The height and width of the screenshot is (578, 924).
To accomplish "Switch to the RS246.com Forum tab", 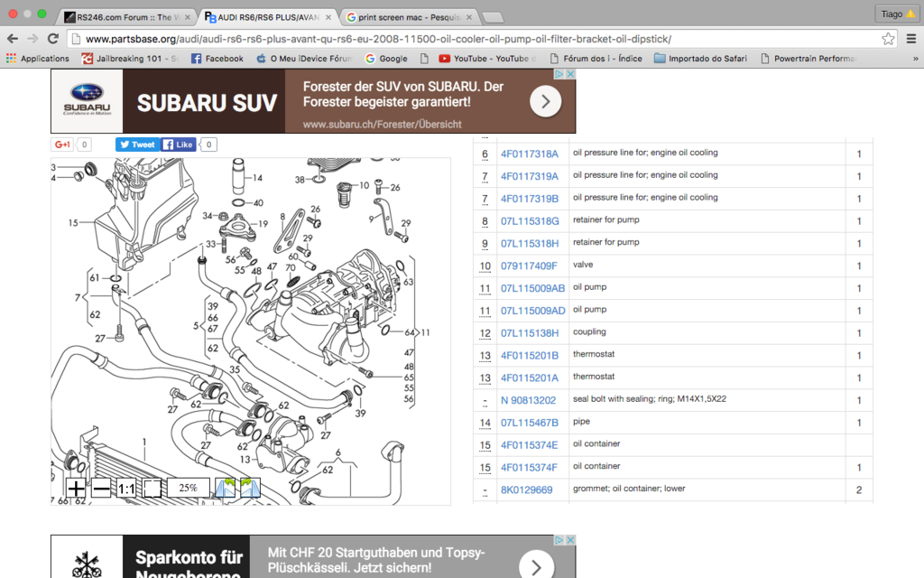I will [125, 17].
